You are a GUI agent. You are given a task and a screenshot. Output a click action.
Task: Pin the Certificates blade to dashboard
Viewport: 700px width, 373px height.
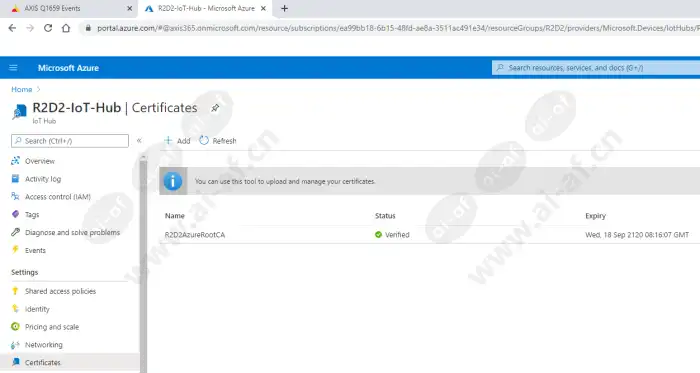point(215,108)
